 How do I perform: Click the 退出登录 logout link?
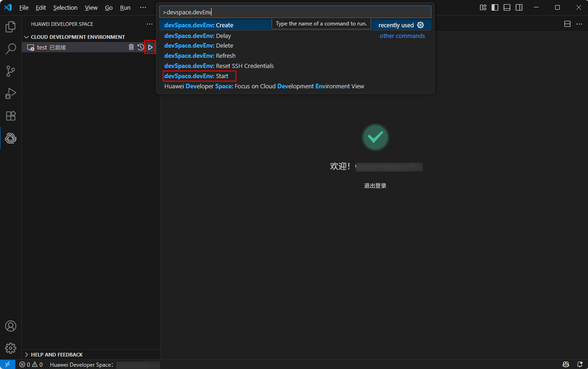(375, 186)
